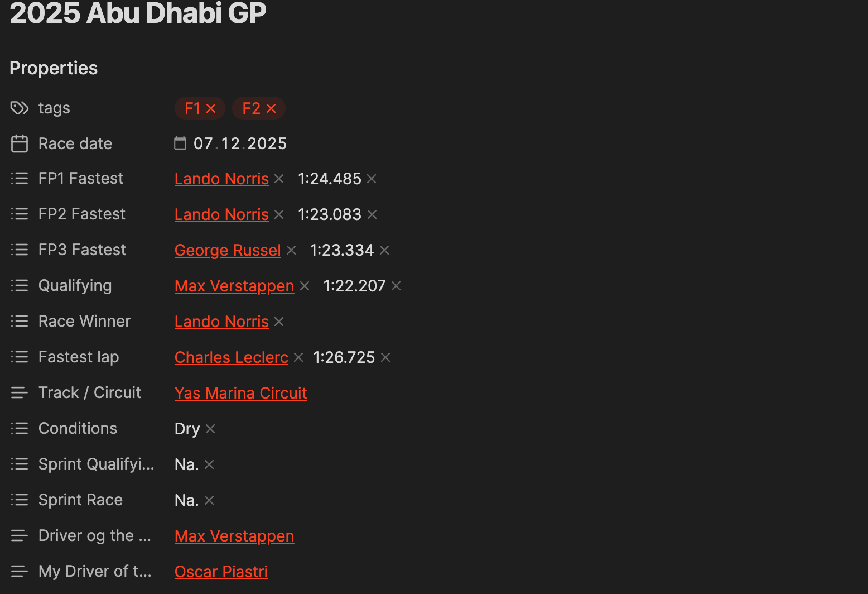Remove George Russel from FP3 Fastest
The height and width of the screenshot is (594, 868).
pos(291,250)
